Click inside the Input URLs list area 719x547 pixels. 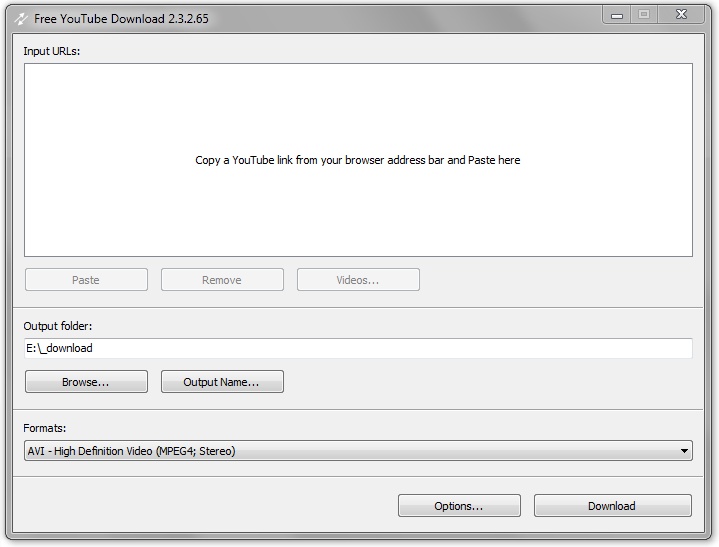(358, 160)
